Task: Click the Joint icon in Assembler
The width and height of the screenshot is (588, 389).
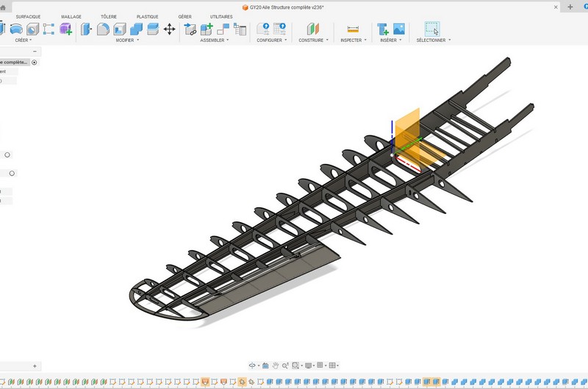Action: click(190, 29)
